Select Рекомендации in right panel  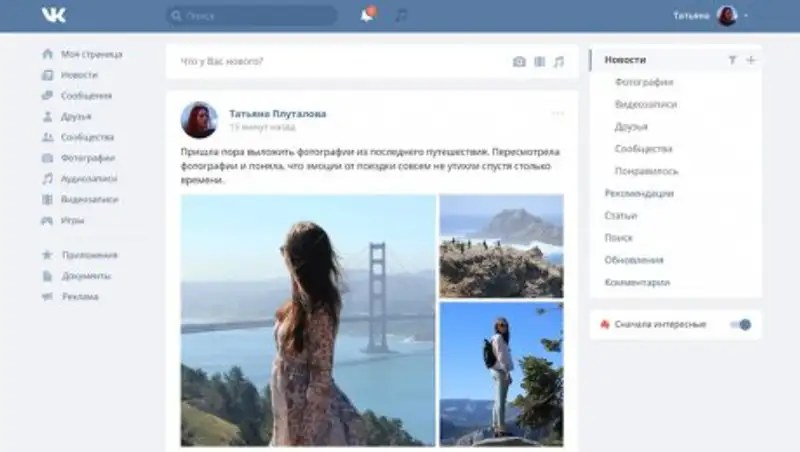click(639, 193)
